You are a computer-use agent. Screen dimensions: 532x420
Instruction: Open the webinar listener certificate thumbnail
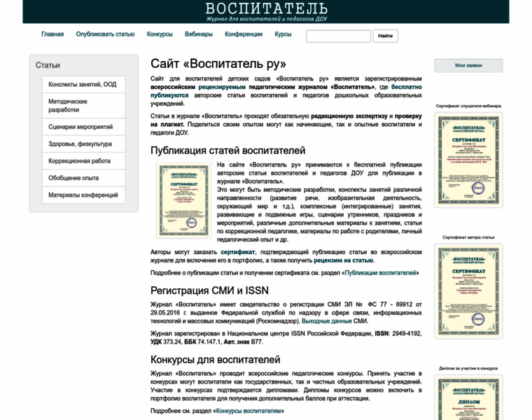[x=468, y=160]
